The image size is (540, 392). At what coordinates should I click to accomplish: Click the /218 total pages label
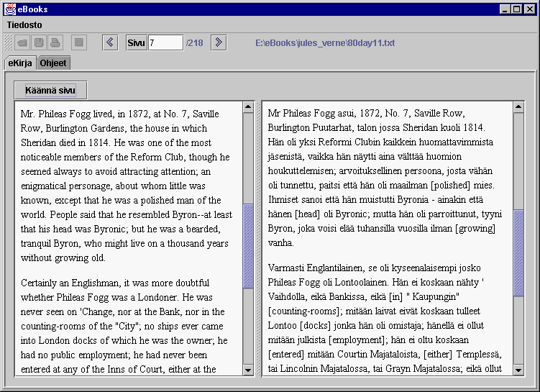click(x=195, y=43)
